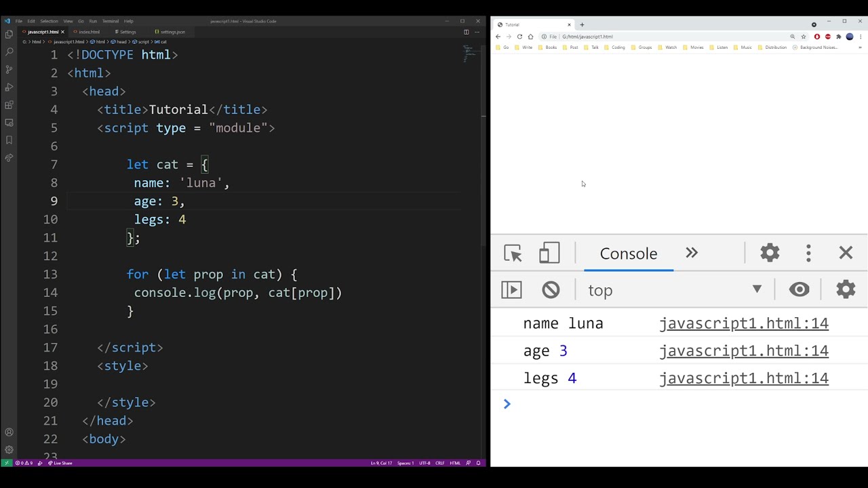Open Console settings gear
The image size is (868, 488).
coord(846,289)
